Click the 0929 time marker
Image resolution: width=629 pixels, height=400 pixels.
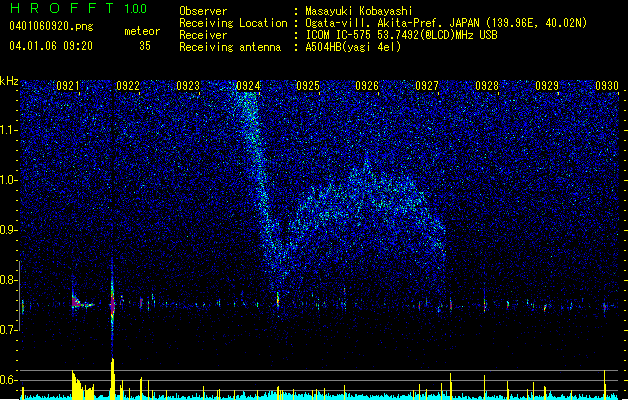547,86
